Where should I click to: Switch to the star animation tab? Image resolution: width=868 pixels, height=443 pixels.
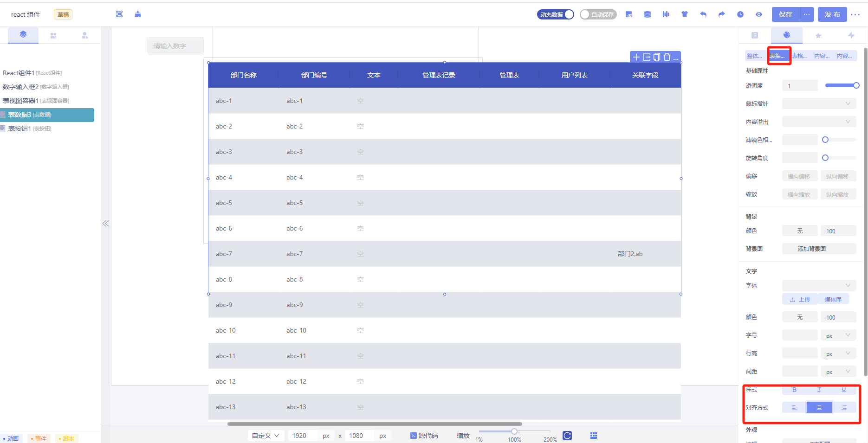coord(819,35)
